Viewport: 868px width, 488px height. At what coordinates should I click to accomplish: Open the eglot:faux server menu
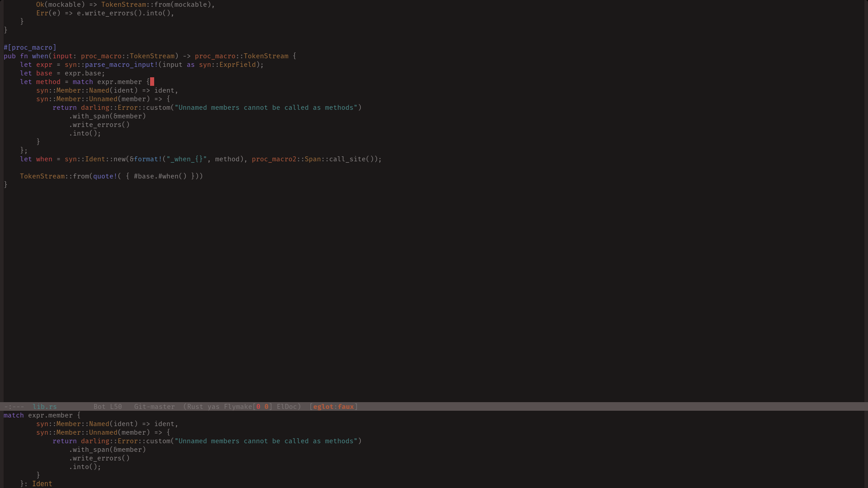(x=333, y=407)
